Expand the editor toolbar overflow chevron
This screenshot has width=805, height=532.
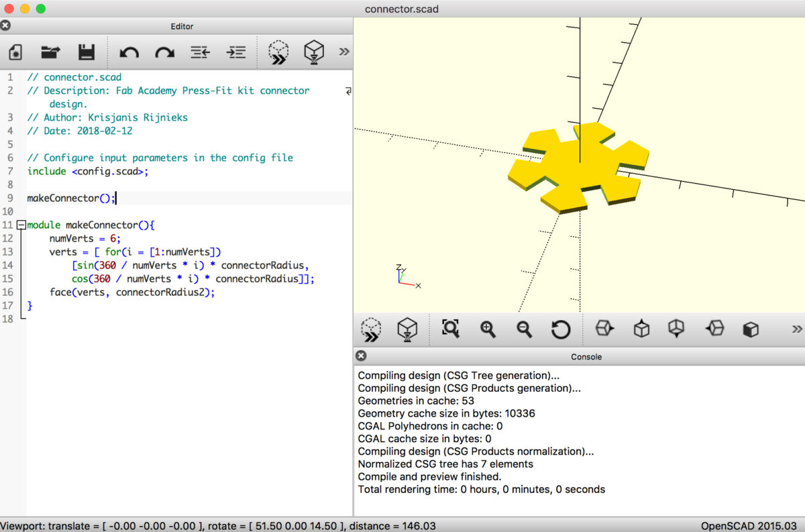[343, 52]
